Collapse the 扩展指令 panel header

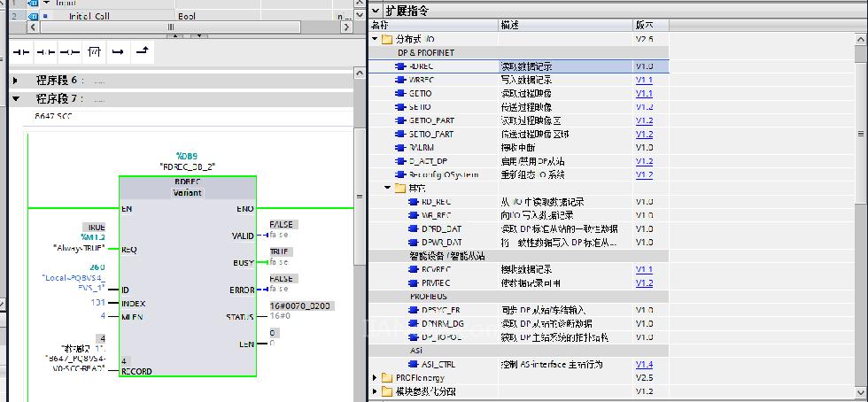[x=376, y=11]
